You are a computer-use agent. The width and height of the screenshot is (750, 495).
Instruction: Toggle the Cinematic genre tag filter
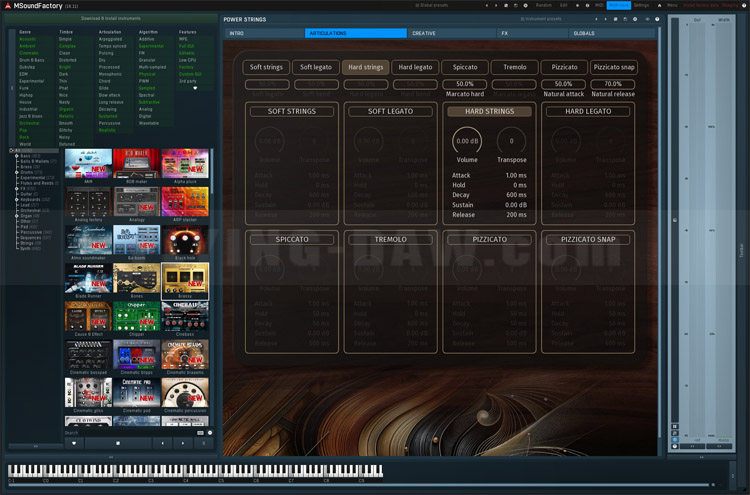29,53
